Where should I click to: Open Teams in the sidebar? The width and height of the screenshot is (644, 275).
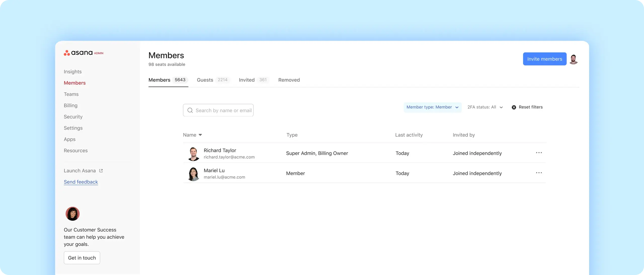click(x=71, y=94)
